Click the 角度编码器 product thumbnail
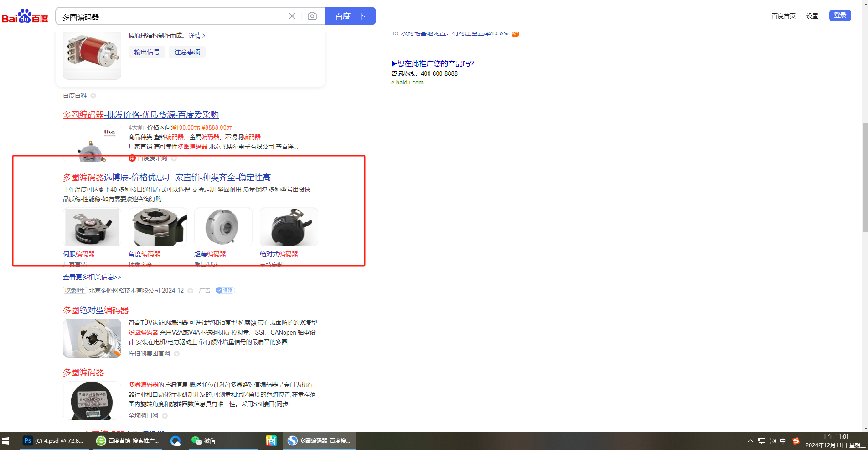868x450 pixels. (158, 227)
